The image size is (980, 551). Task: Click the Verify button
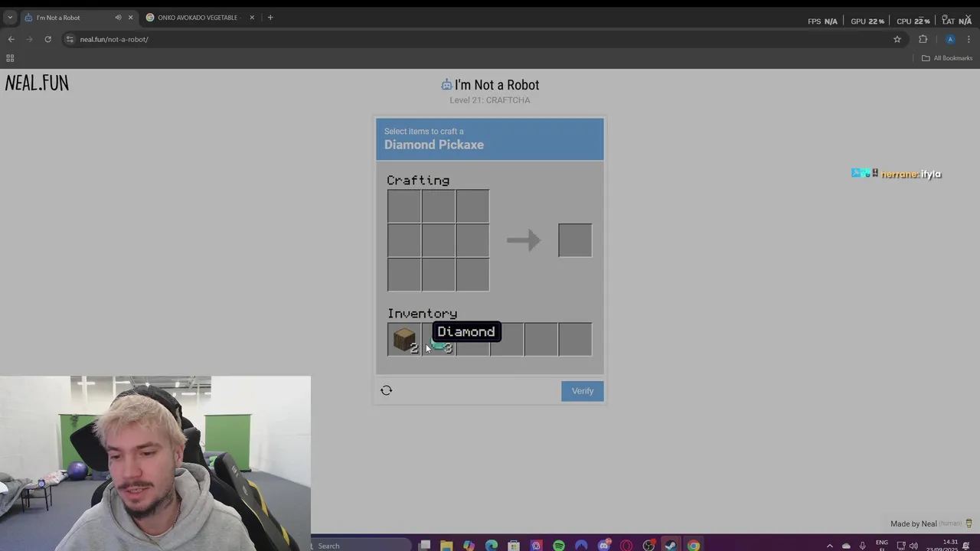click(x=583, y=391)
